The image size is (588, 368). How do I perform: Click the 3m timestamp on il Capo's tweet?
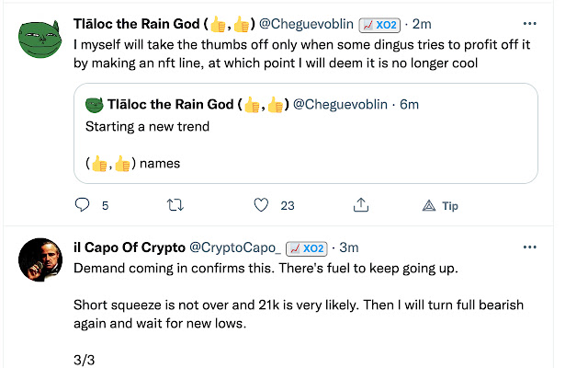pyautogui.click(x=348, y=247)
